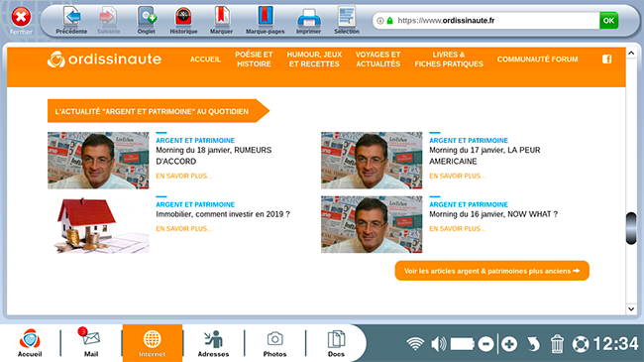Open the ACCUEIL menu item
This screenshot has height=362, width=644.
click(205, 60)
